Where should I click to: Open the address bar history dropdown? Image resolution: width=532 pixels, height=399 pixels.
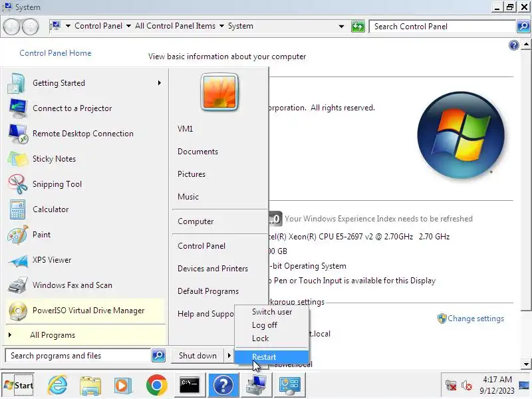341,26
